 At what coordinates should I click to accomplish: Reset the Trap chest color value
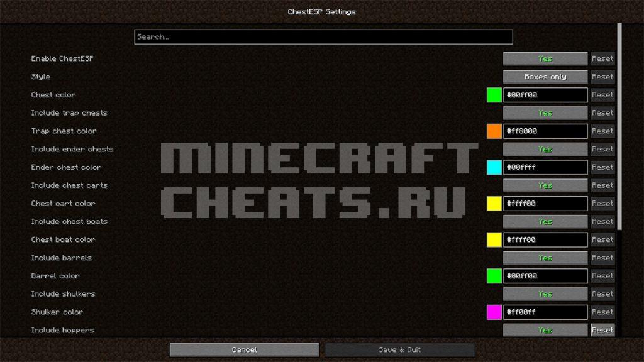602,131
